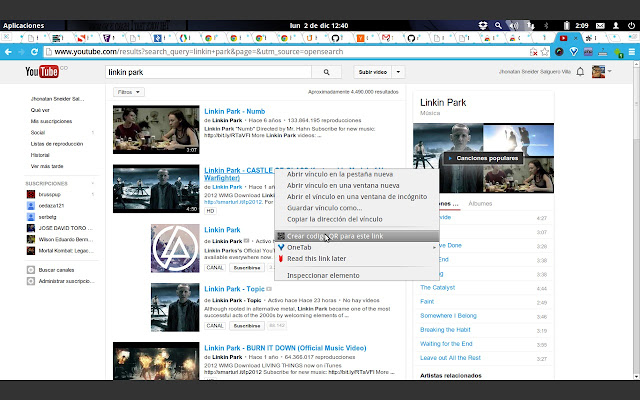Viewport: 640px width, 400px height.
Task: Open Linkin Park - BURN IT DOWN video link
Action: (x=285, y=348)
